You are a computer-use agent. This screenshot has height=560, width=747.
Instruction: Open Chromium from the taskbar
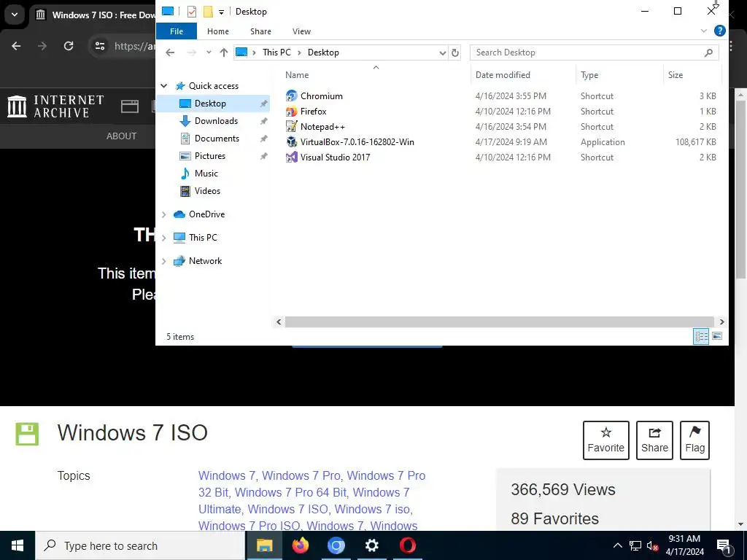336,545
